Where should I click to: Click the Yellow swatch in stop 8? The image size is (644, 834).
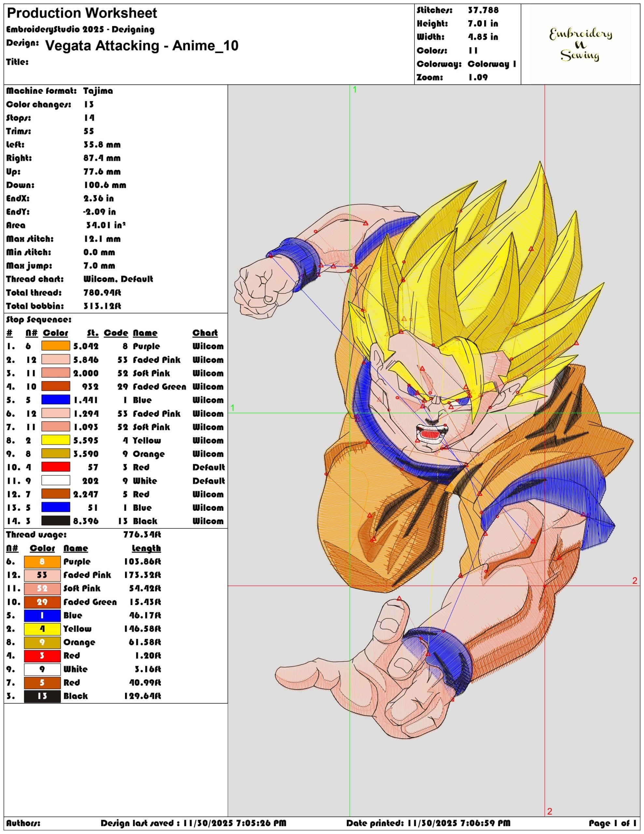click(56, 440)
